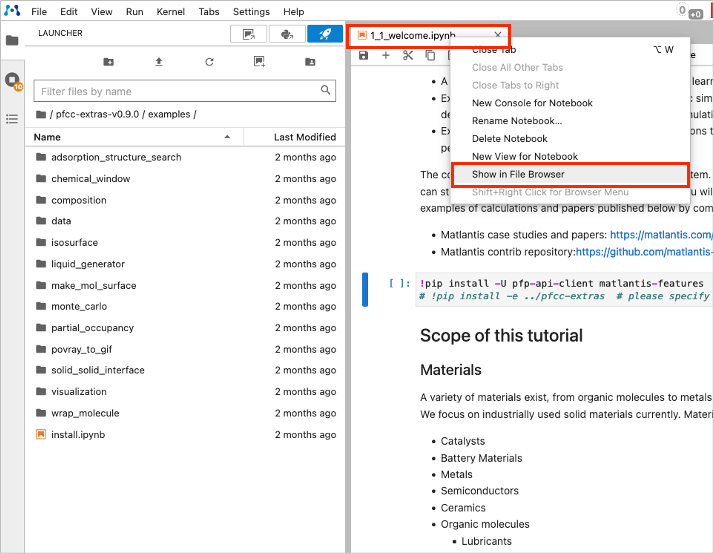Click the Python launcher icon button
The height and width of the screenshot is (554, 714).
[286, 34]
